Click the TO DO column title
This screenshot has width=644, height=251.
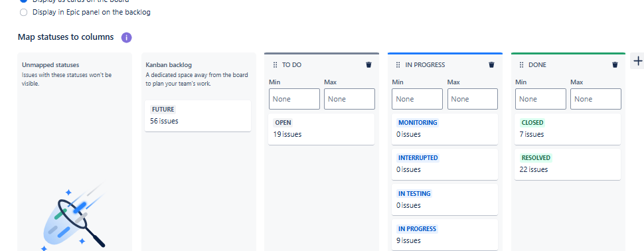292,65
